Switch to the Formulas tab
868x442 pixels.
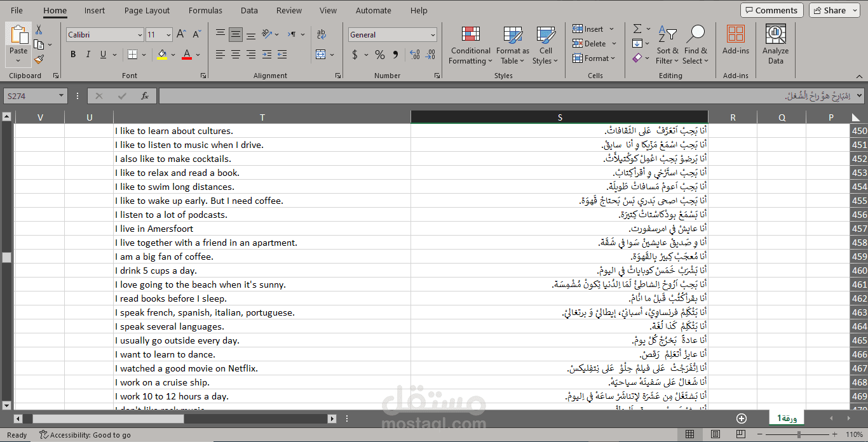click(x=205, y=10)
